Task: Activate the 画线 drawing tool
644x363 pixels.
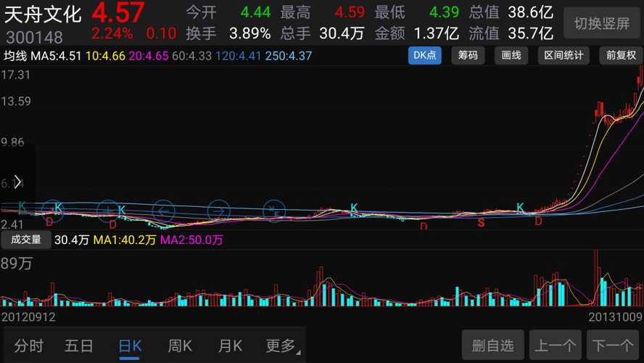Action: click(511, 55)
